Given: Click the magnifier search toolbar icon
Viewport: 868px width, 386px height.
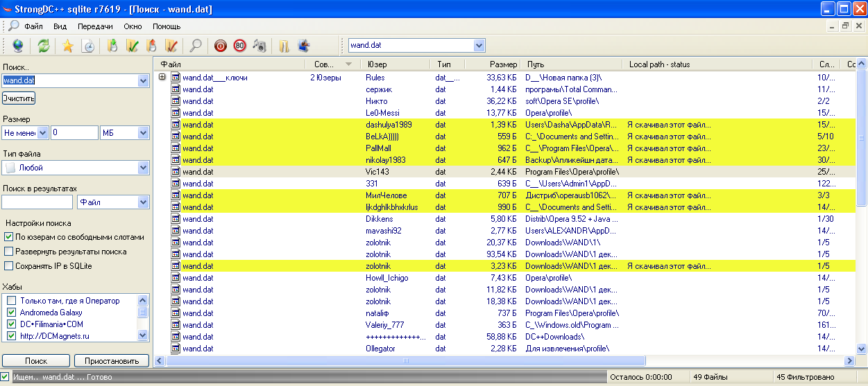Looking at the screenshot, I should 196,46.
